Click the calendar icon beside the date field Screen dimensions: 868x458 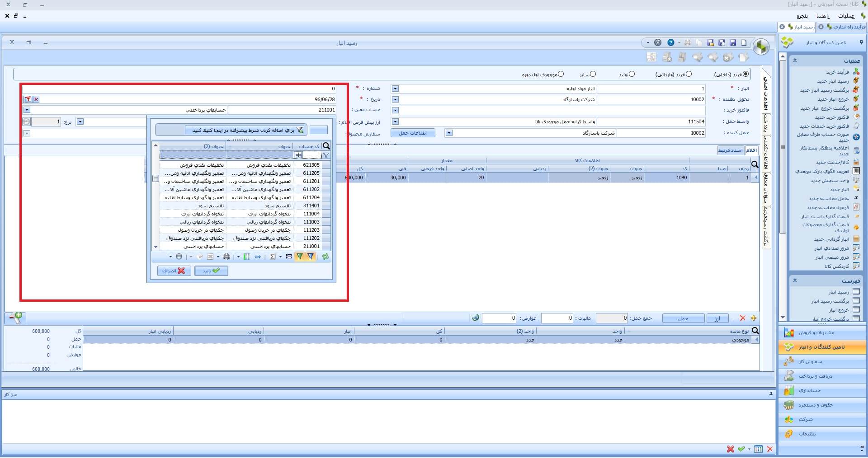pyautogui.click(x=28, y=99)
